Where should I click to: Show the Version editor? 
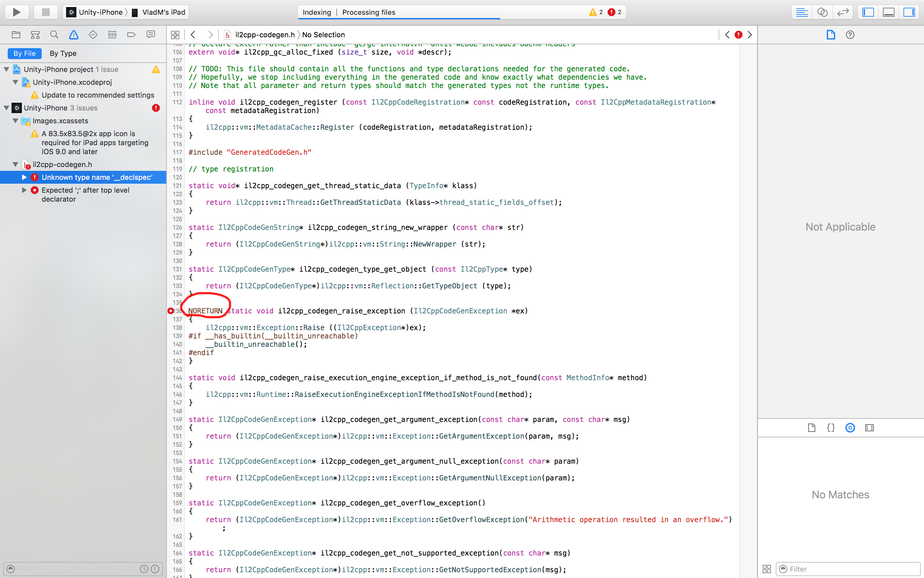point(843,12)
